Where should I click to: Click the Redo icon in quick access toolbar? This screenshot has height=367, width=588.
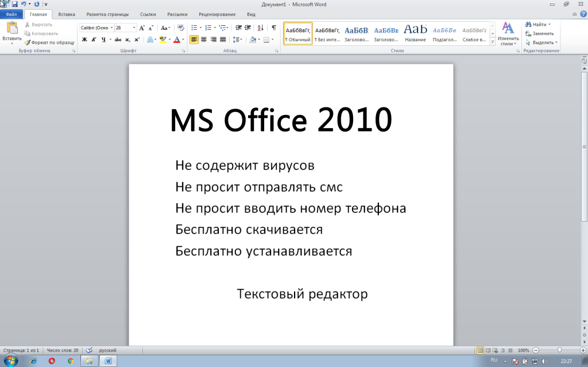(37, 4)
